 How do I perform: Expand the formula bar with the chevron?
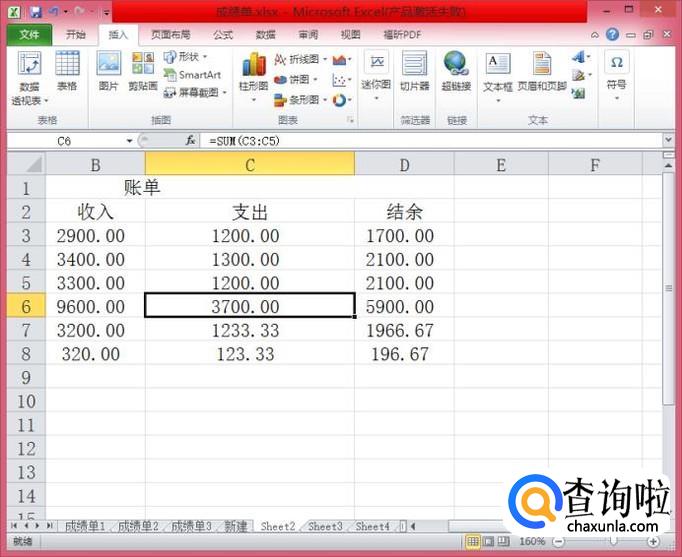pos(669,140)
